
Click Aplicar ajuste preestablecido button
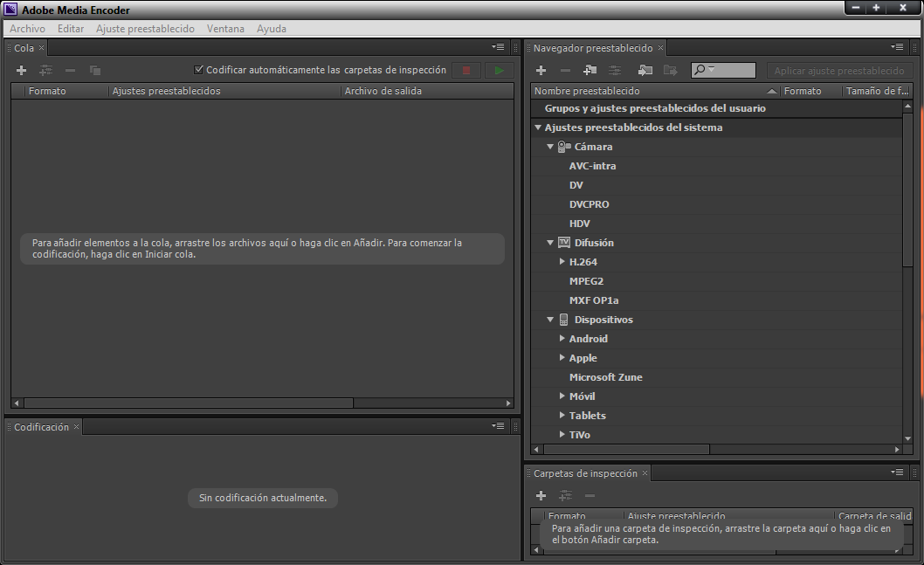[x=839, y=71]
